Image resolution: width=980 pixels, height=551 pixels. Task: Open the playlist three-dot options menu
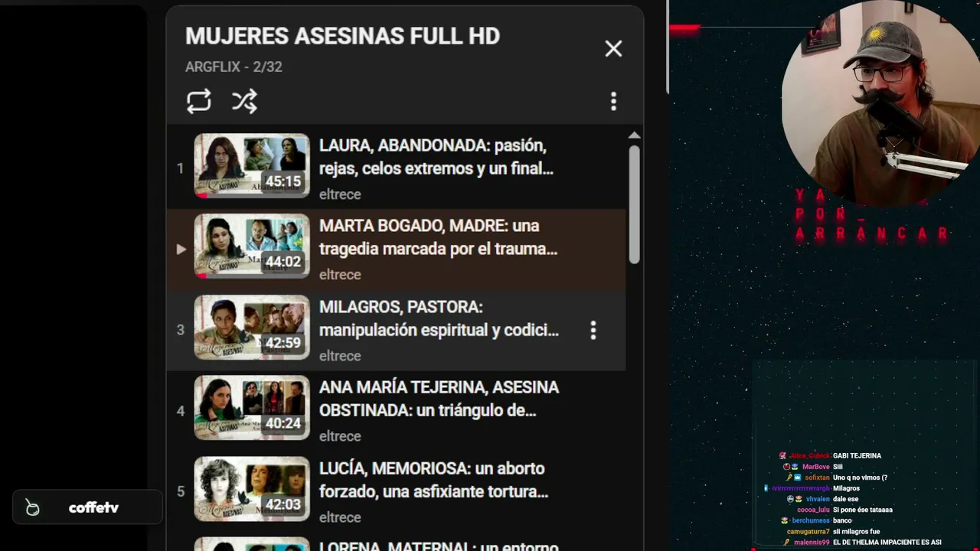pyautogui.click(x=613, y=102)
